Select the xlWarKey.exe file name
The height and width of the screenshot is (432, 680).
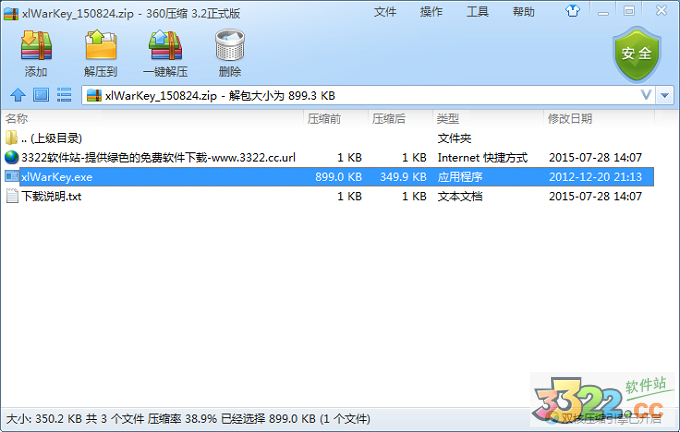57,177
